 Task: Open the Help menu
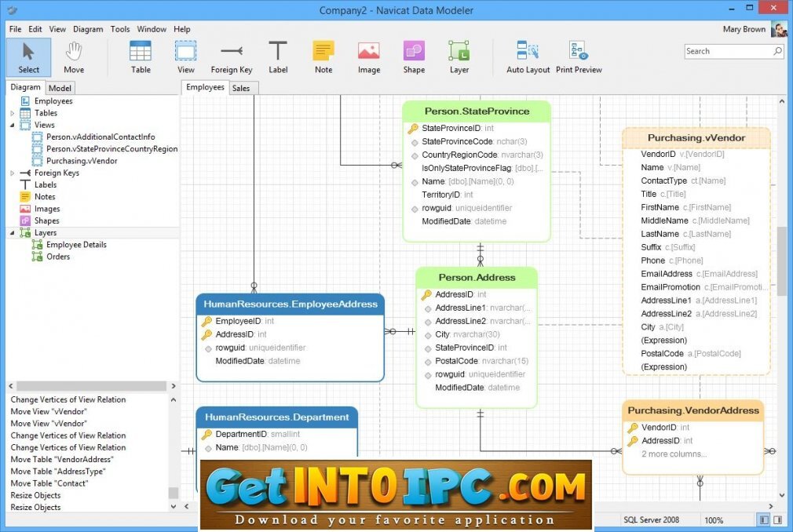tap(181, 29)
